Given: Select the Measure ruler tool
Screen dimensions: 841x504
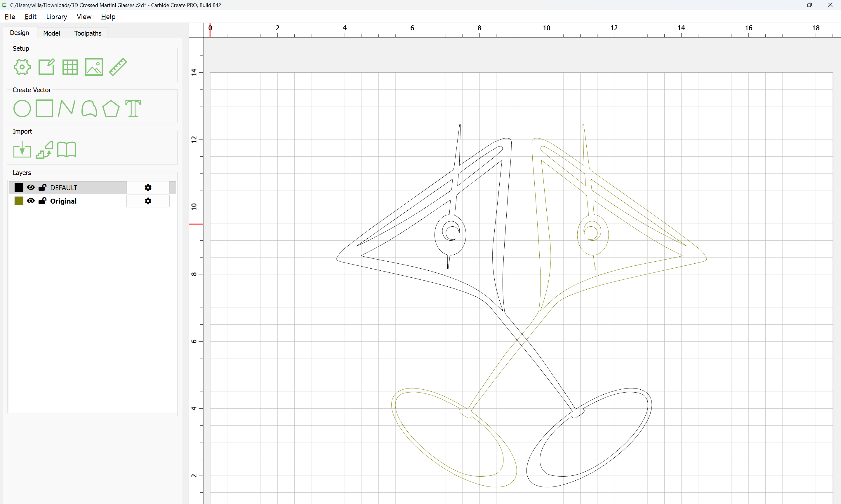Looking at the screenshot, I should 118,67.
